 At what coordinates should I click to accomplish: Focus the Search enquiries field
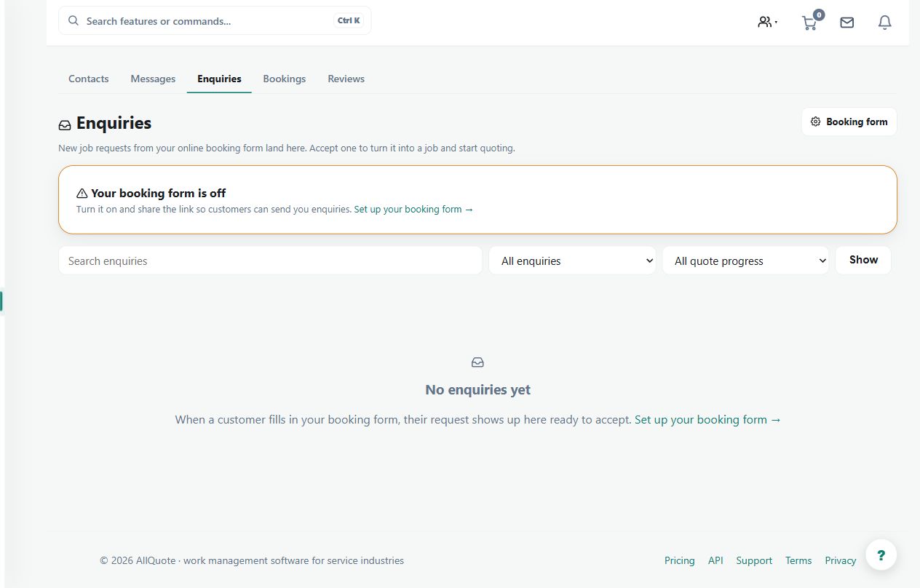coord(270,261)
